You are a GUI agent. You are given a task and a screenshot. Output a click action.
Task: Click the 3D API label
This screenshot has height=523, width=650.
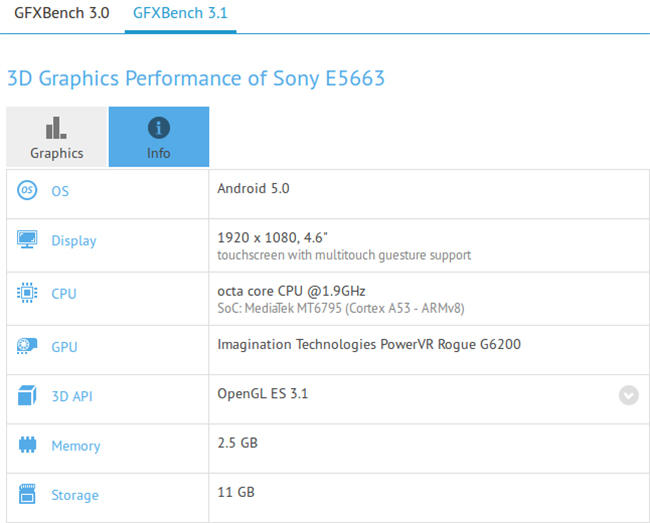[x=72, y=397]
